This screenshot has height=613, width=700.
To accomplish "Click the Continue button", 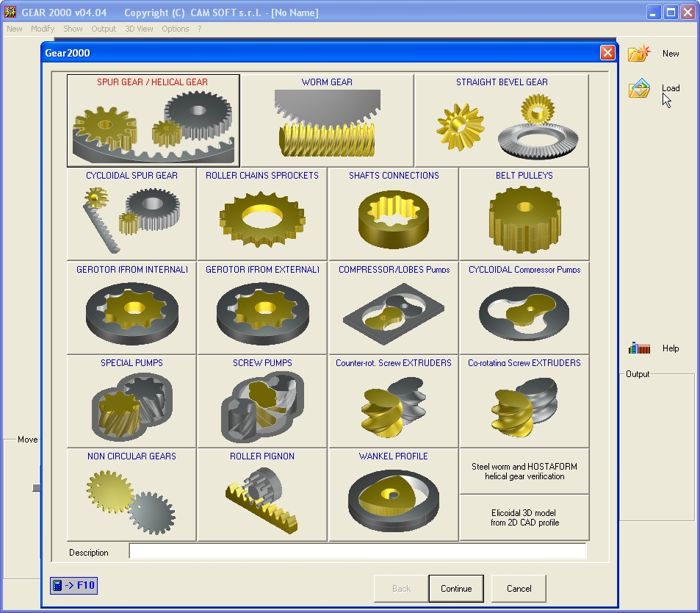I will click(x=456, y=589).
